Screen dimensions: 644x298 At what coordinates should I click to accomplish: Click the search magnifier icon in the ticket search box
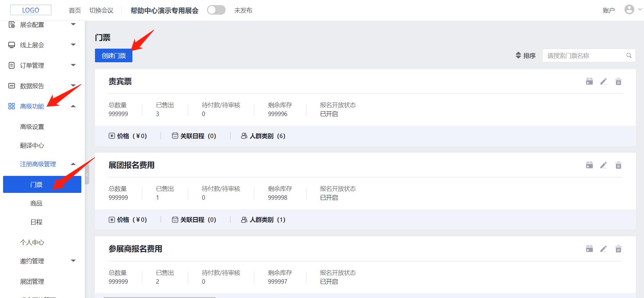pyautogui.click(x=629, y=55)
